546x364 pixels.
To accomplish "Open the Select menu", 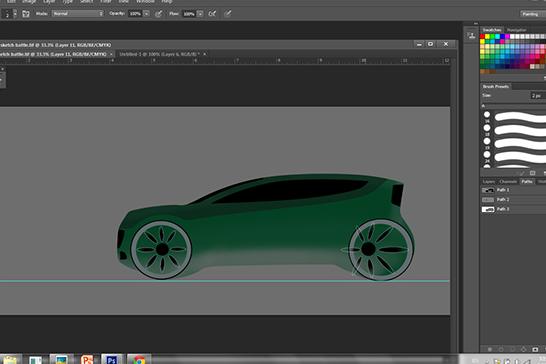I will click(x=87, y=1).
